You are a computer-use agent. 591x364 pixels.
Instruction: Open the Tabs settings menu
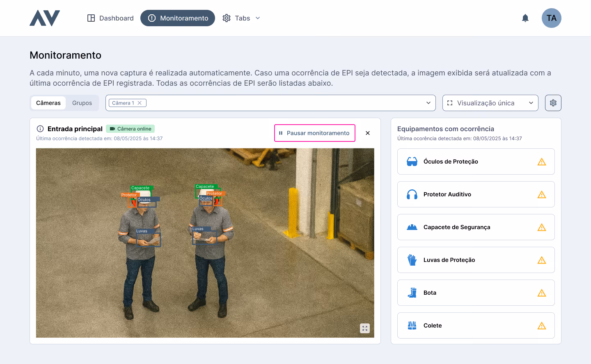pyautogui.click(x=241, y=18)
